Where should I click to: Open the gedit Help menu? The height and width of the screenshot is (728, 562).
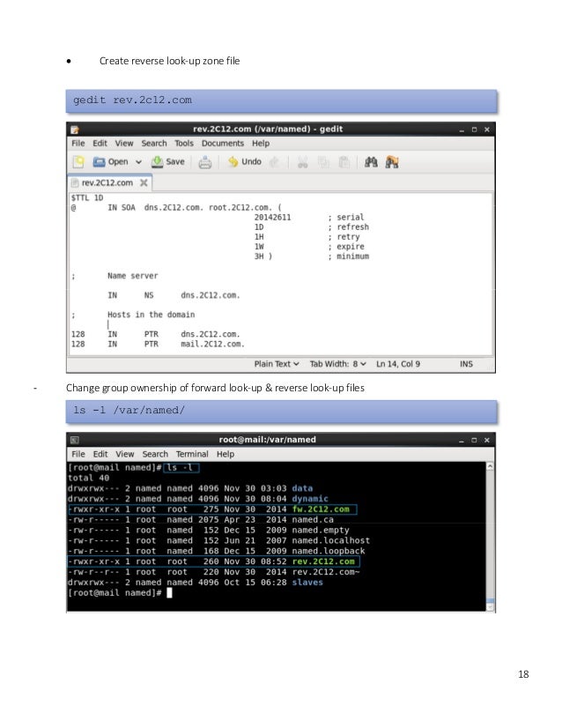click(261, 144)
